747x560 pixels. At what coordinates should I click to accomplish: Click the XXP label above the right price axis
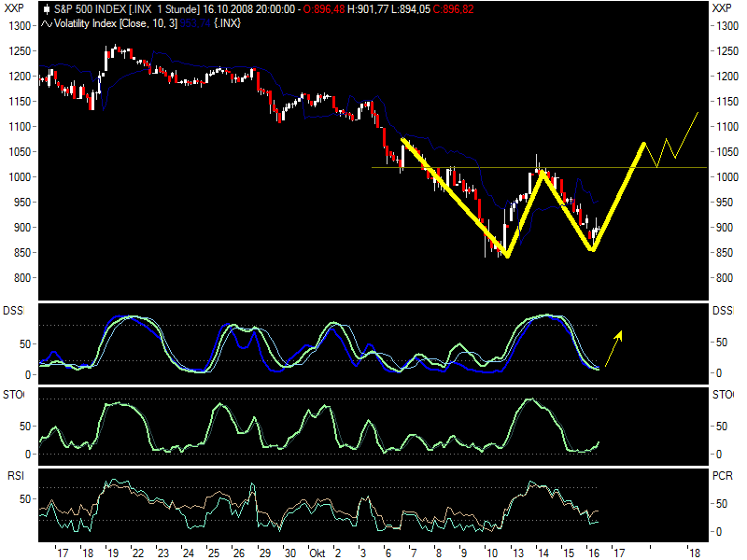(x=722, y=8)
